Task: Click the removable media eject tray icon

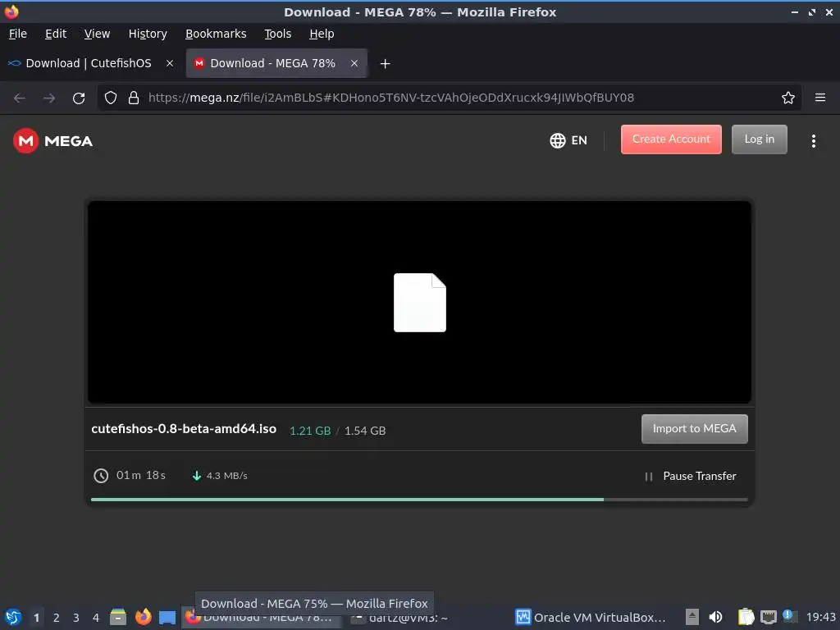Action: pos(692,617)
